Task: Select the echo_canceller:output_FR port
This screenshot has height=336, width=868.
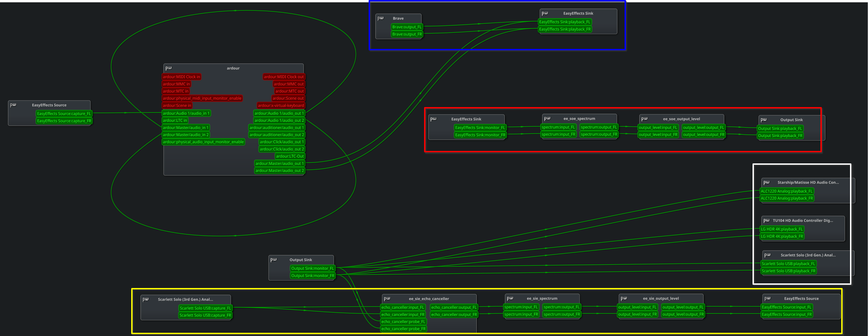Action: click(454, 315)
